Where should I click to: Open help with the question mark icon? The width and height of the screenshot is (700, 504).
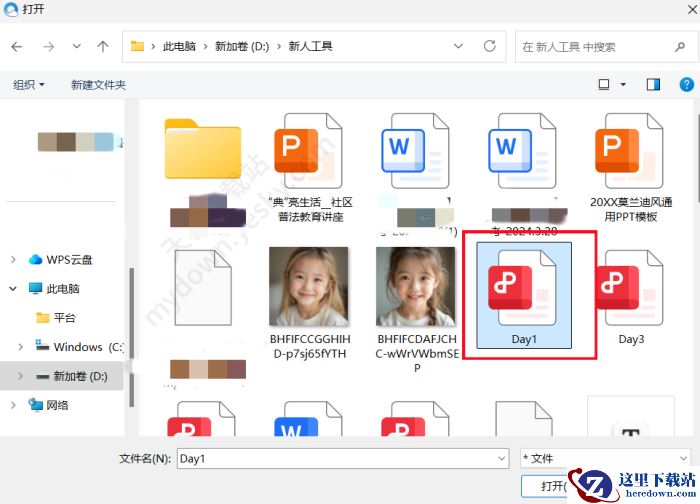tap(686, 84)
